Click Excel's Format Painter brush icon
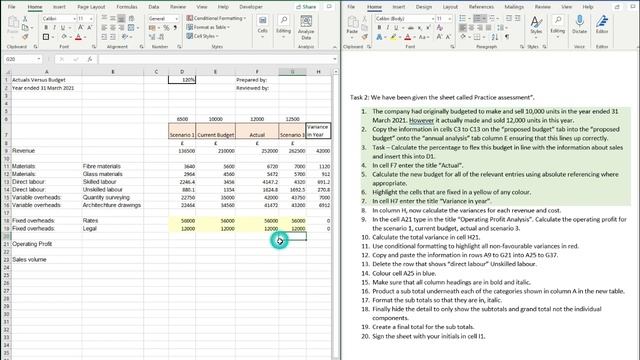This screenshot has width=640, height=360. (x=25, y=37)
